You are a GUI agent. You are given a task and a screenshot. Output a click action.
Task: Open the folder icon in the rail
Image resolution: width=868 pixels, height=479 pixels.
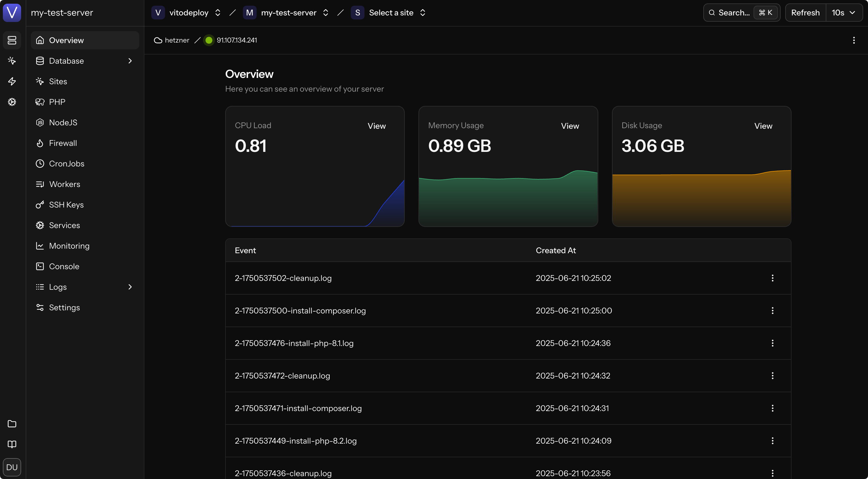pyautogui.click(x=12, y=424)
